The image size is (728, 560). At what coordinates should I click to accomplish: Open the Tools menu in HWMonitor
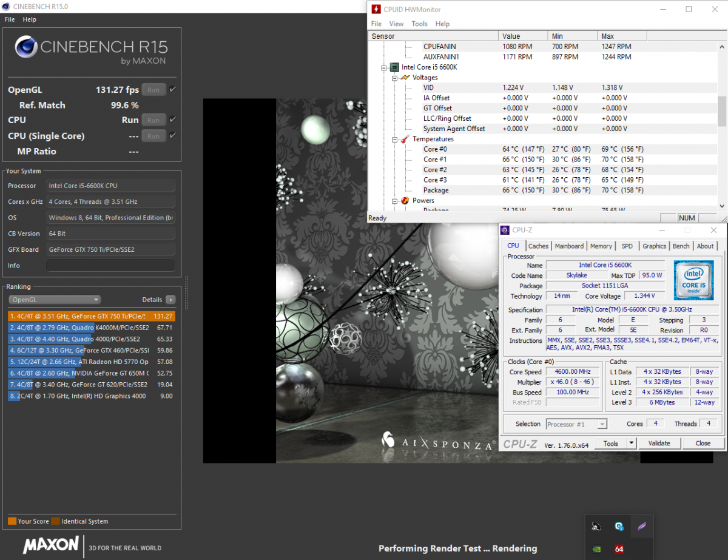tap(419, 24)
